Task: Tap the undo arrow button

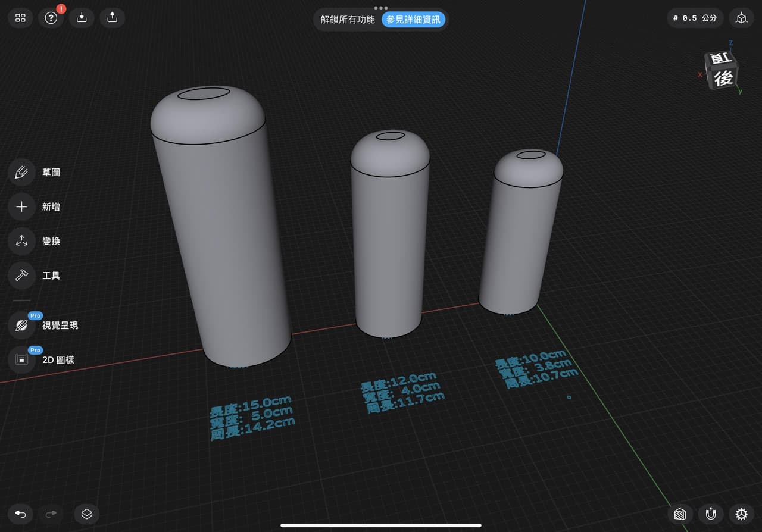Action: [20, 514]
